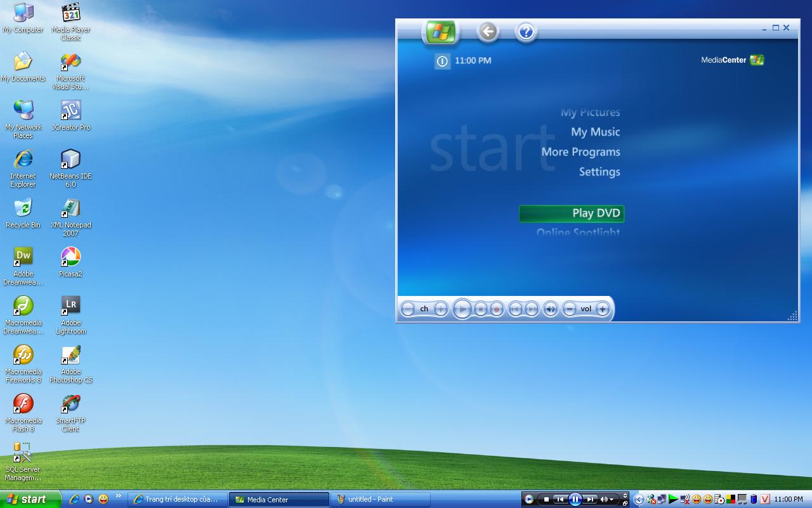
Task: Select Adobe Lightroom desktop shortcut
Action: [70, 315]
